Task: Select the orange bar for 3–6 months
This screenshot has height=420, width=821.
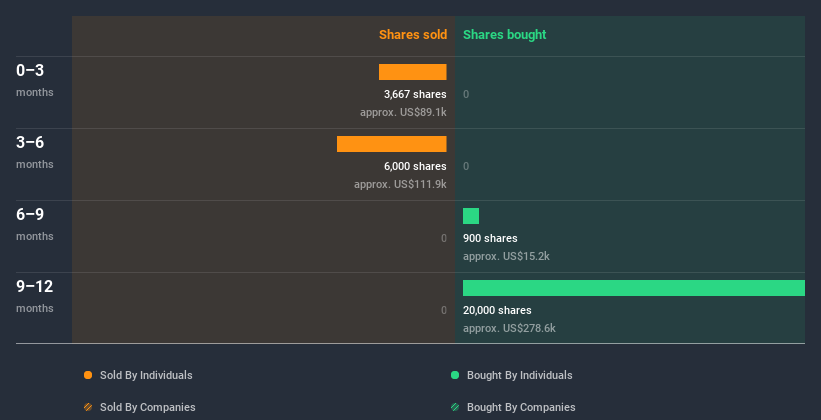Action: coord(392,144)
